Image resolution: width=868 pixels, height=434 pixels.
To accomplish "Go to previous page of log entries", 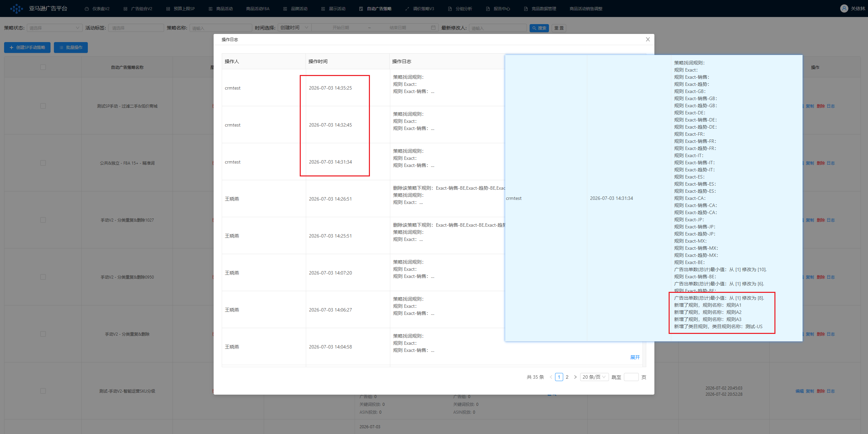I will pyautogui.click(x=551, y=377).
